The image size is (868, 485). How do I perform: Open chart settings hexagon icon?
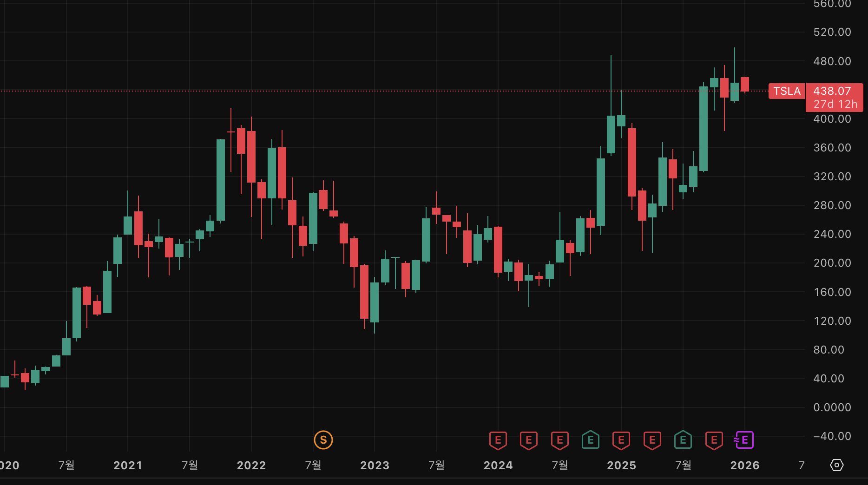836,465
